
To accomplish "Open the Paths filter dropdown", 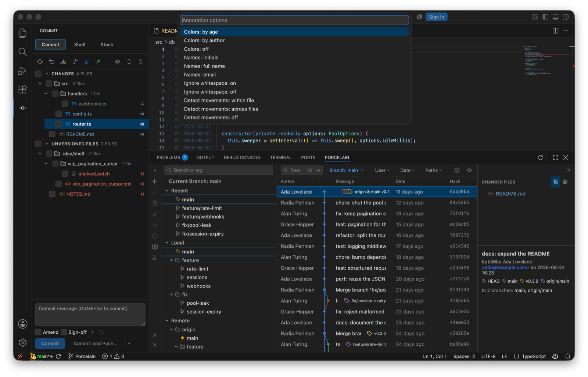I will tap(434, 170).
